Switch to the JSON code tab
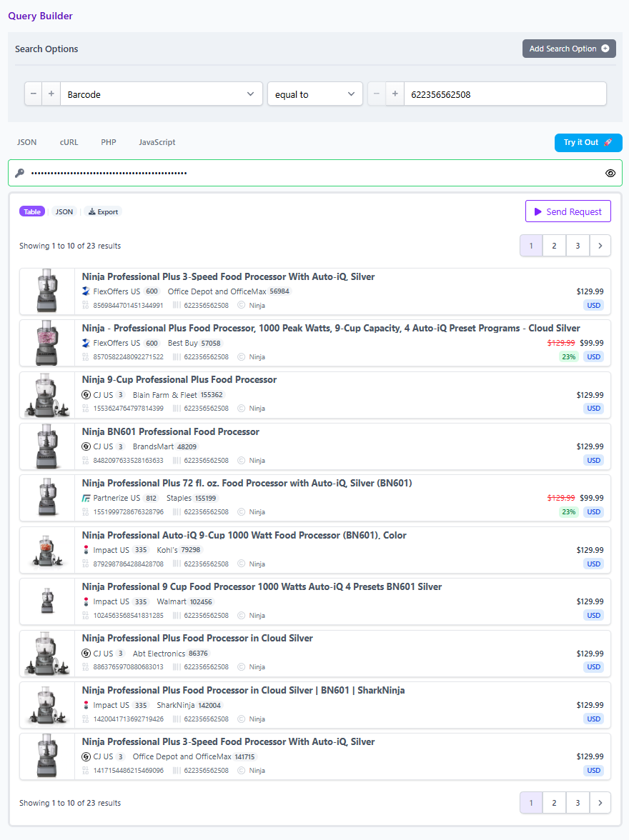 tap(27, 142)
